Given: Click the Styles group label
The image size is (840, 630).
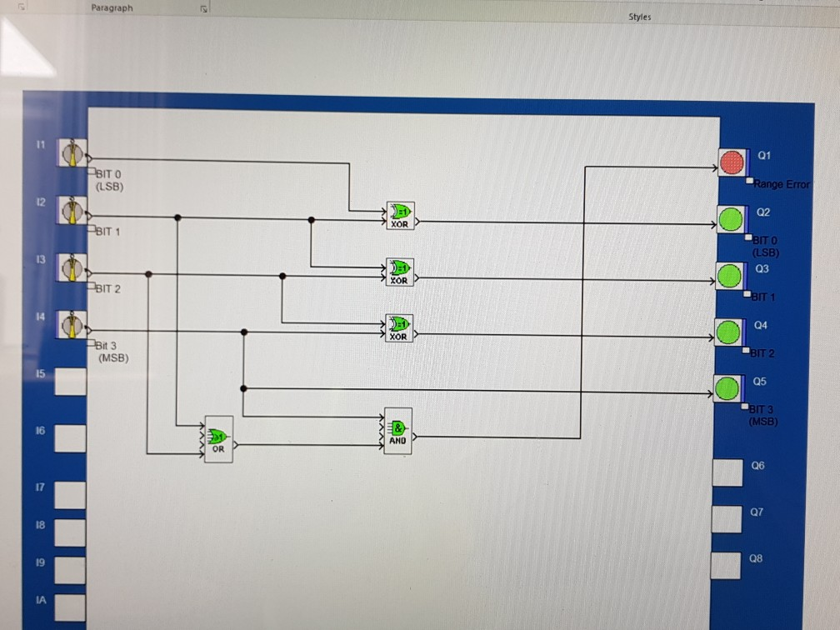Looking at the screenshot, I should 640,17.
